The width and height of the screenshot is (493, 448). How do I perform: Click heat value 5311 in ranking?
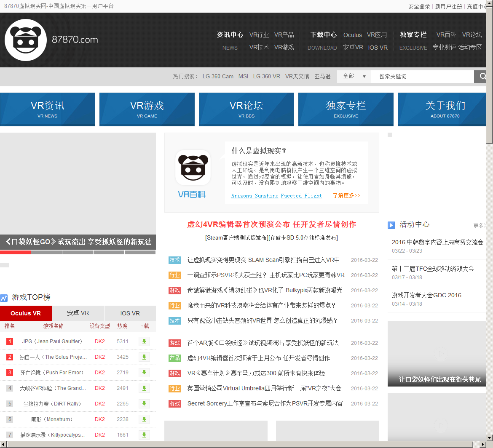pyautogui.click(x=122, y=341)
